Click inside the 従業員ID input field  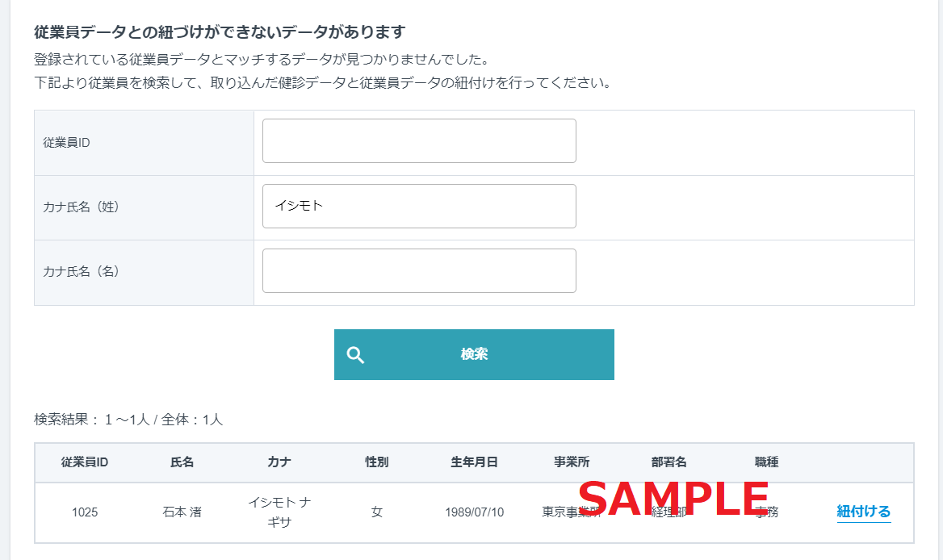coord(418,140)
